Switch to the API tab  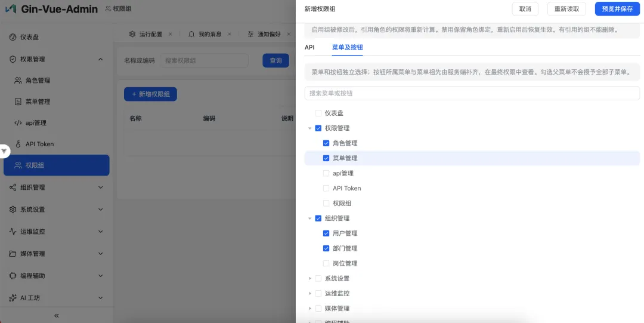point(309,47)
